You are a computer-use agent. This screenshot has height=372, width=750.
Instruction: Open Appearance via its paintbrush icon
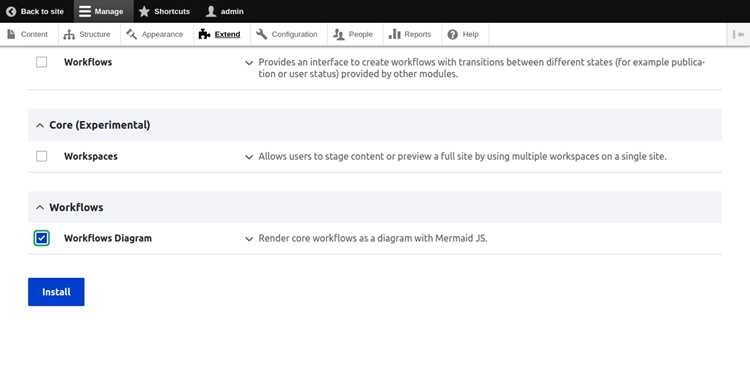pos(132,34)
